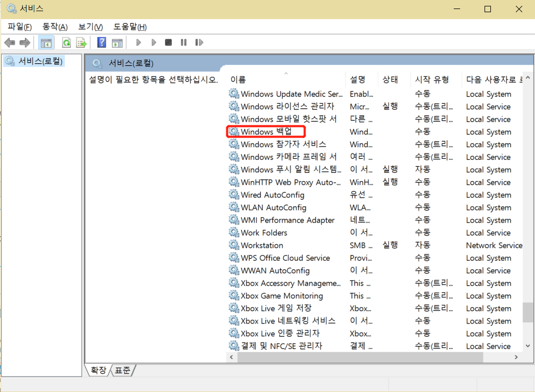Pause the selected service
This screenshot has width=535, height=392.
click(183, 42)
